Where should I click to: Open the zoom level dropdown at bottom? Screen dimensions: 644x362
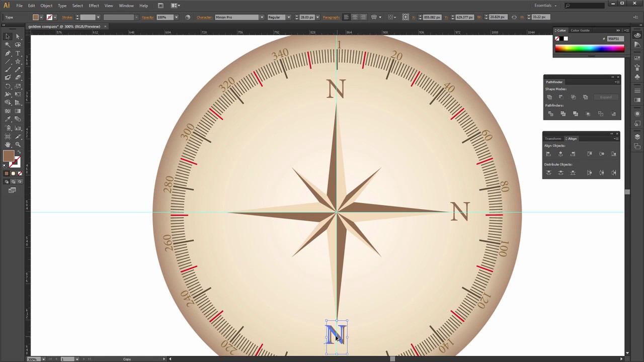click(43, 359)
